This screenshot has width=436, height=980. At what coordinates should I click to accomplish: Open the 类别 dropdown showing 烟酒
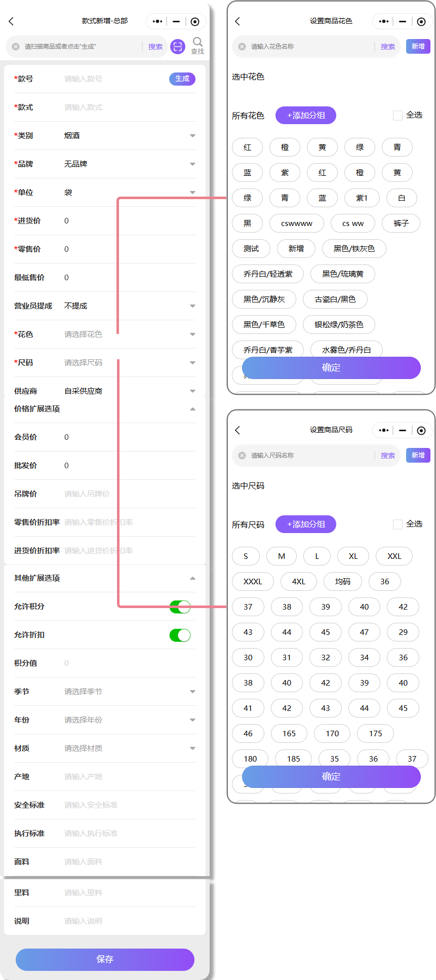click(x=192, y=136)
